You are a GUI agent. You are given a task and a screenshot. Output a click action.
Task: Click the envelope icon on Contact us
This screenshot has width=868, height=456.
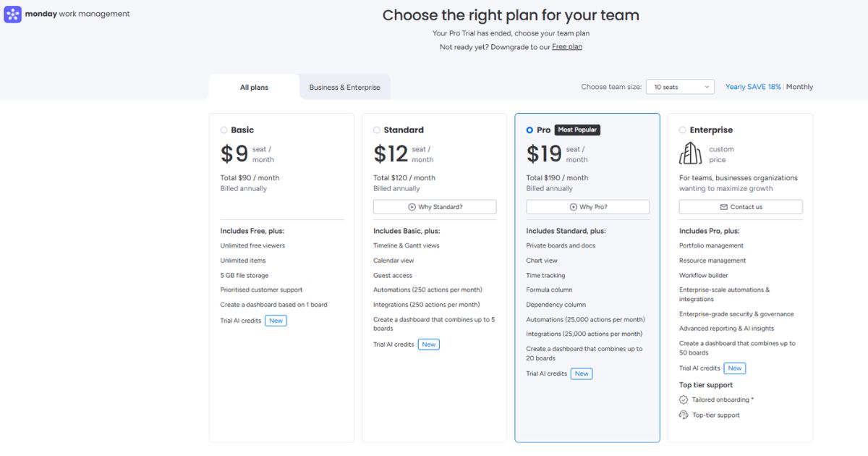[x=724, y=207]
